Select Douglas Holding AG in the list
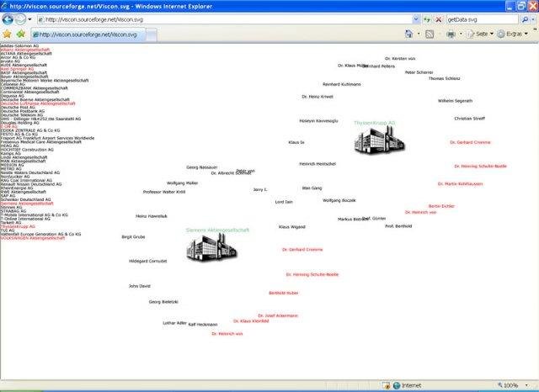 click(x=19, y=123)
